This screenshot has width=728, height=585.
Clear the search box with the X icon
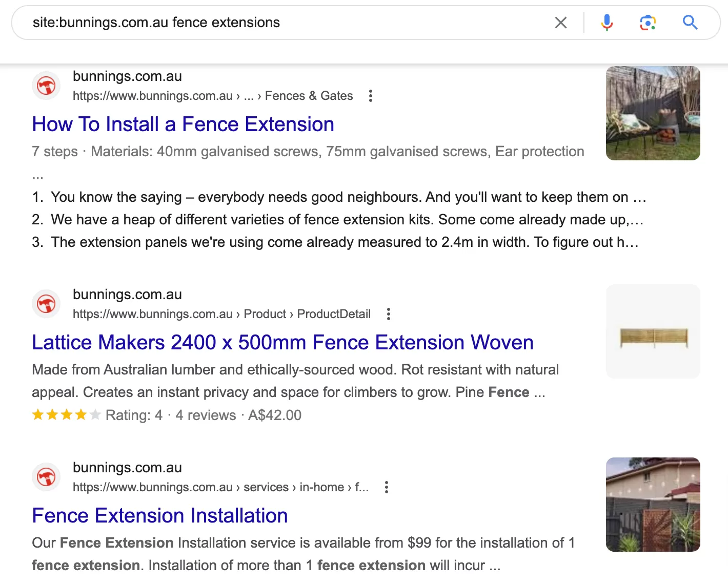click(x=561, y=23)
